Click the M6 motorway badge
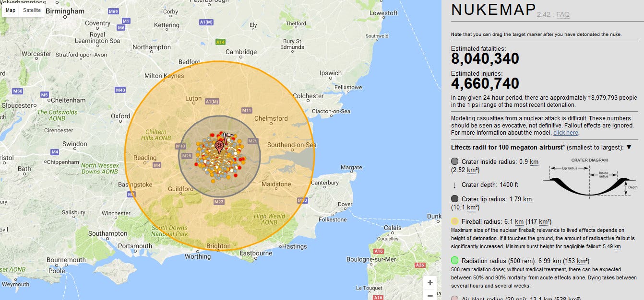644x300 pixels. click(121, 28)
